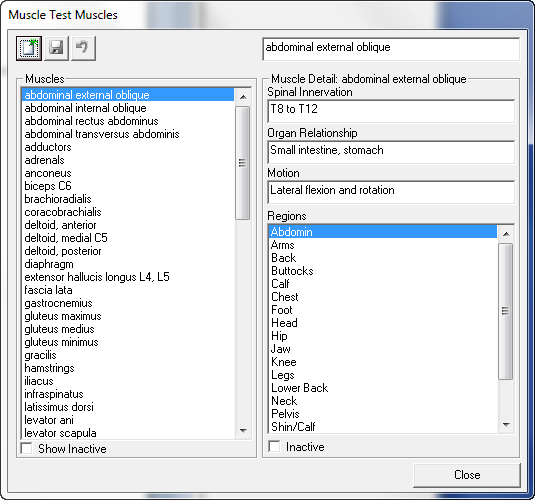Check the Inactive checkbox
Image resolution: width=535 pixels, height=500 pixels.
274,446
